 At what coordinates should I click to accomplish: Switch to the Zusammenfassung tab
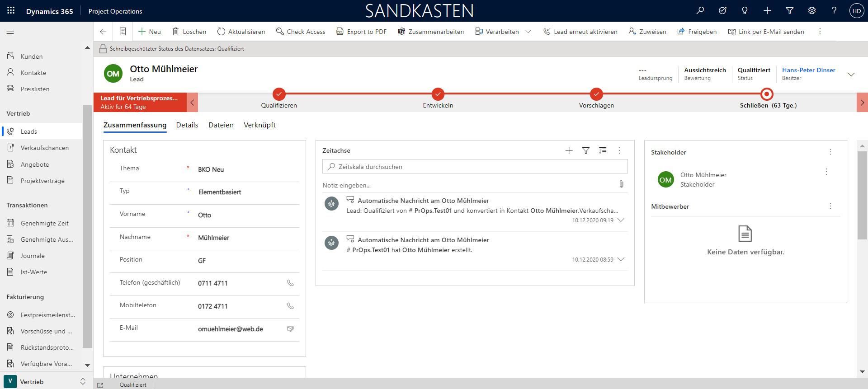pos(135,125)
